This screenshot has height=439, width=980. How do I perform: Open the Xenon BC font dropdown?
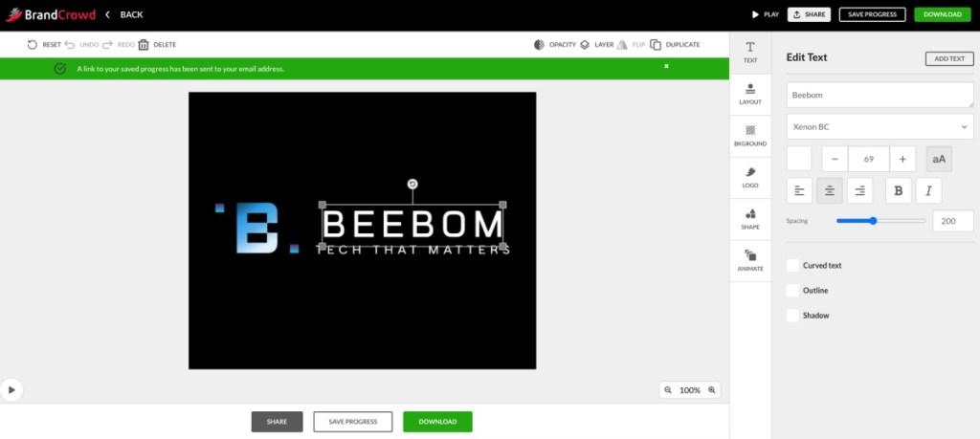[x=880, y=127]
